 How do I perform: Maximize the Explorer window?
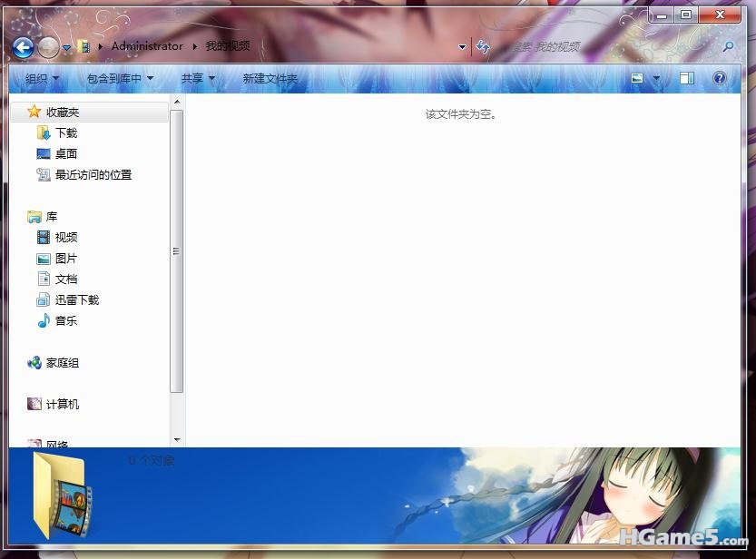click(x=685, y=15)
